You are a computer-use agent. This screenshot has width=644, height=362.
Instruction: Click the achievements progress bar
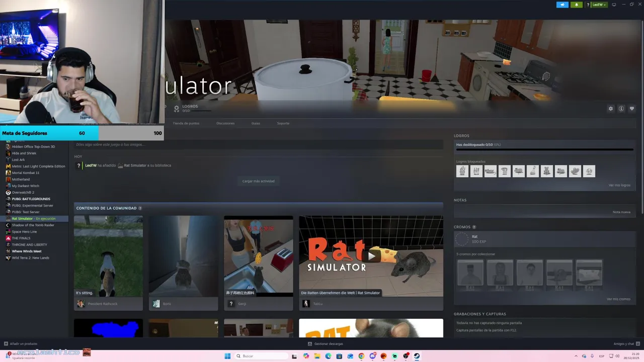coord(544,149)
